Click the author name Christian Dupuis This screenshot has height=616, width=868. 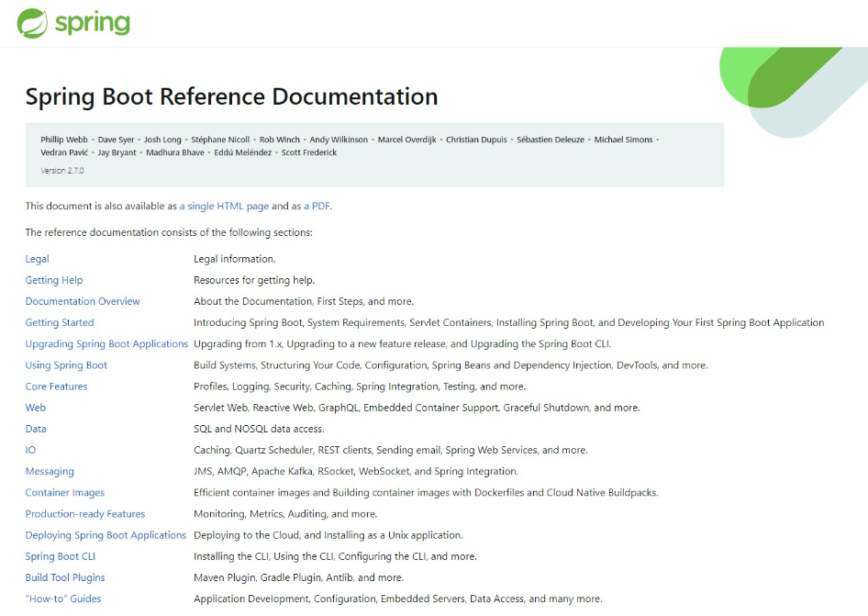[x=476, y=140]
